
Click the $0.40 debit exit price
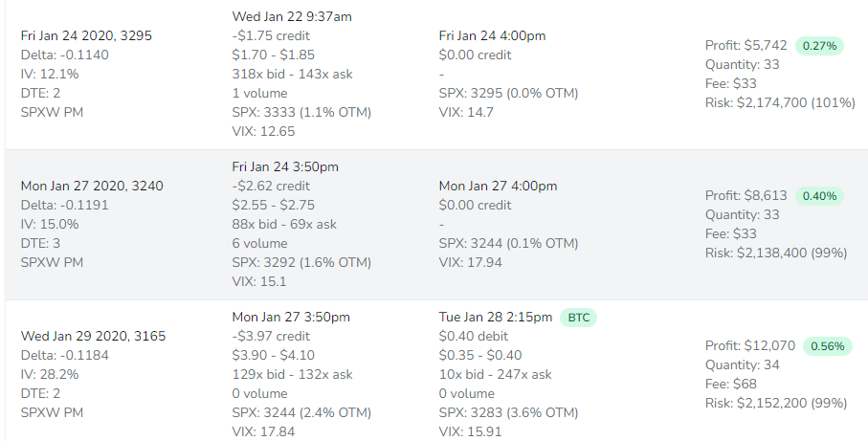(474, 336)
